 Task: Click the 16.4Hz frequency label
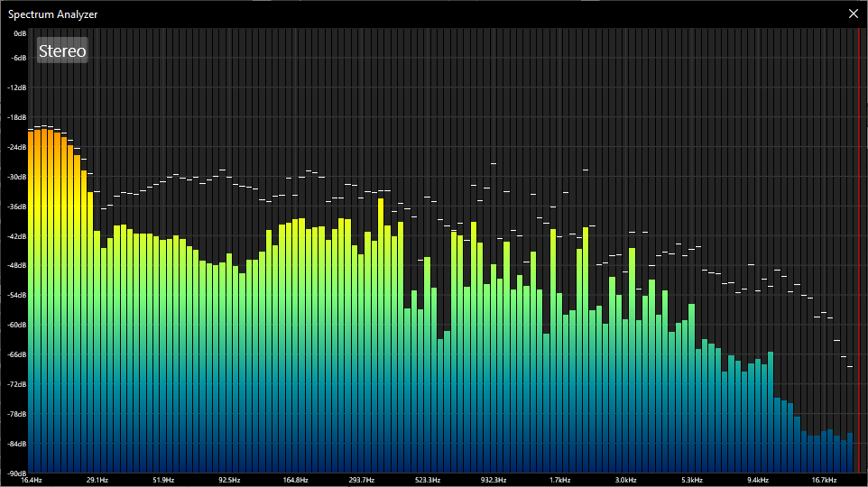[x=32, y=481]
